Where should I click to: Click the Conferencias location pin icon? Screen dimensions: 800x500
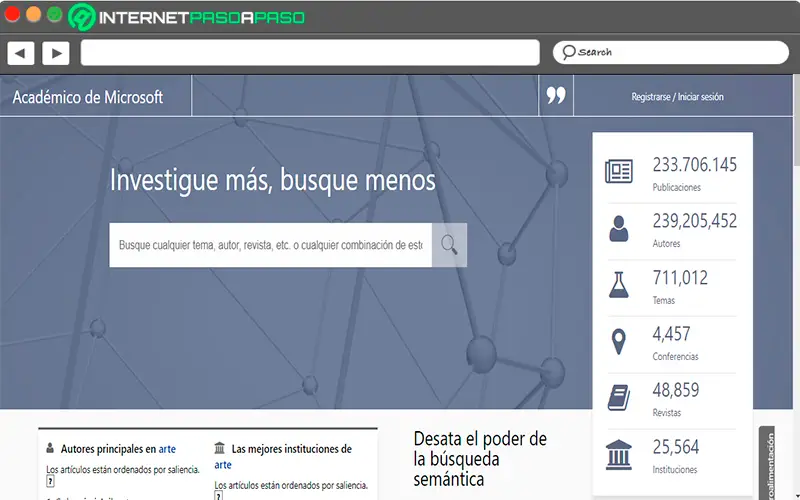tap(618, 341)
